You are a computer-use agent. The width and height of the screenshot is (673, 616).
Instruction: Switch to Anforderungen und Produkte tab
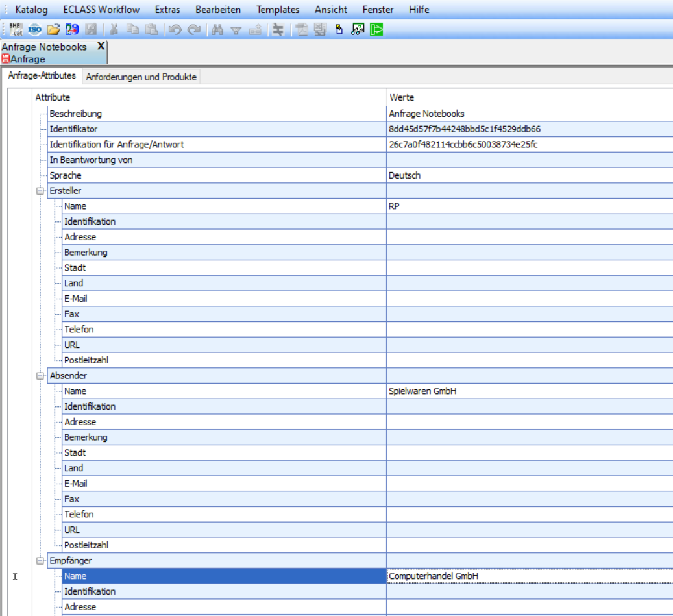[141, 77]
